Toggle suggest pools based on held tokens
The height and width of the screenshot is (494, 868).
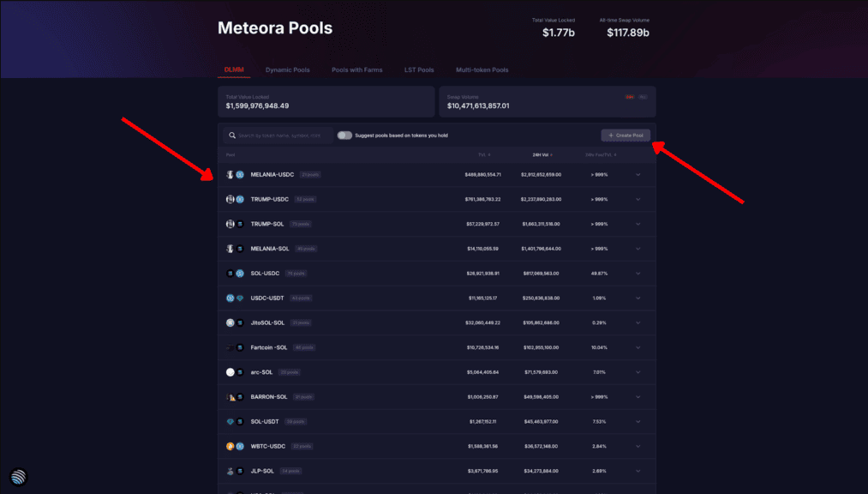coord(344,136)
